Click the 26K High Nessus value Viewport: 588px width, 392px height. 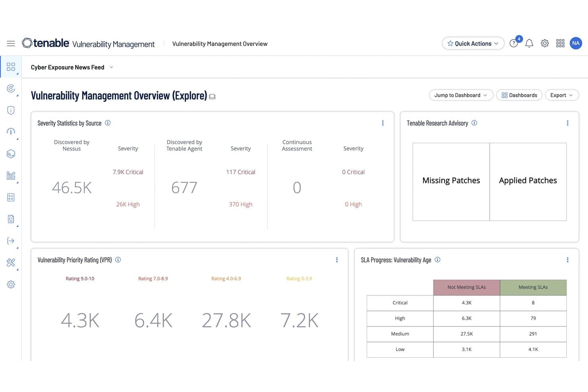pyautogui.click(x=128, y=204)
